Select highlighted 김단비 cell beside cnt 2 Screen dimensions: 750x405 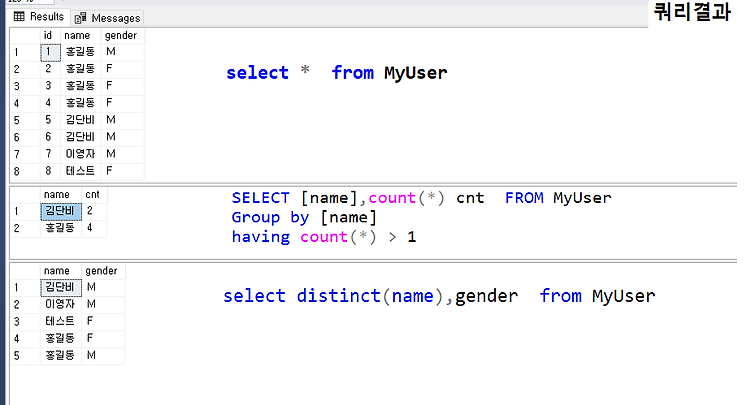61,211
